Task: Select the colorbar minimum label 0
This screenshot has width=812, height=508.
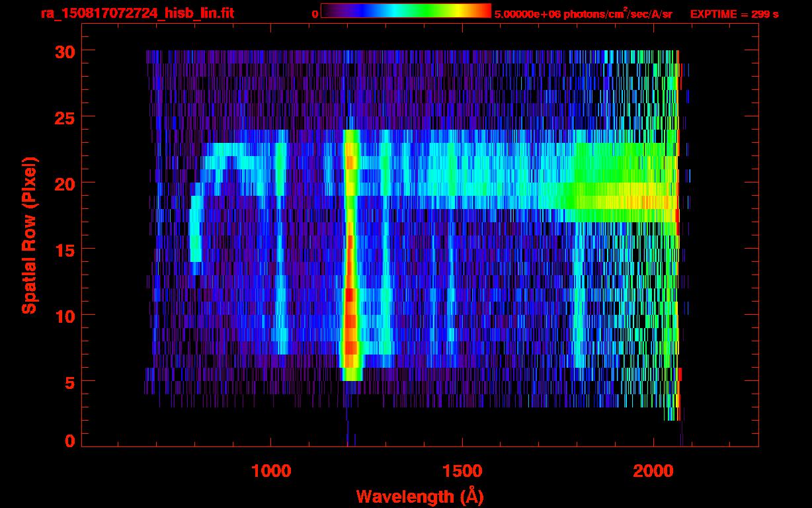Action: point(315,14)
